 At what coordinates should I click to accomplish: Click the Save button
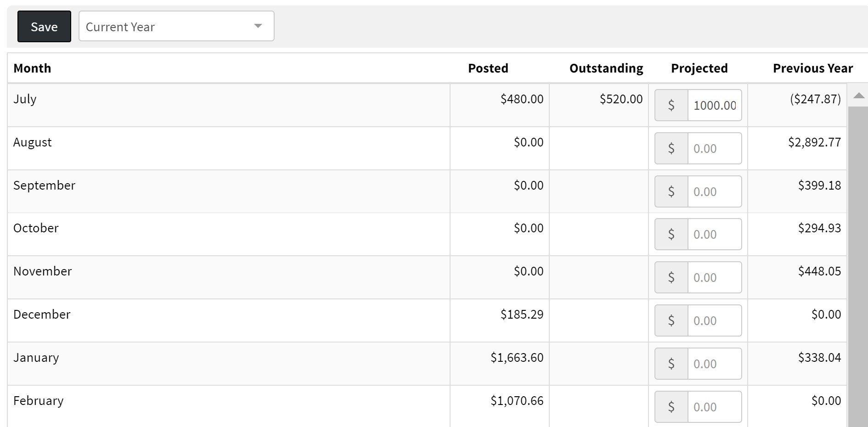[44, 27]
